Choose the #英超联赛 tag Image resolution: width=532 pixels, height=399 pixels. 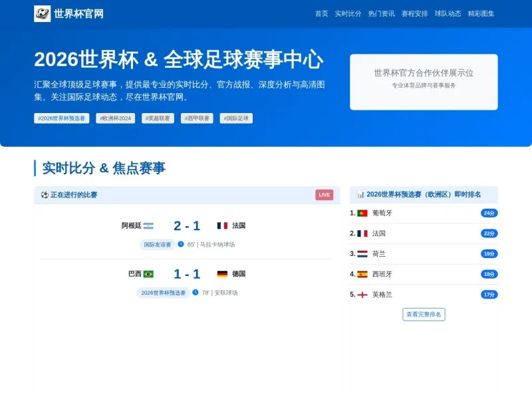click(158, 118)
